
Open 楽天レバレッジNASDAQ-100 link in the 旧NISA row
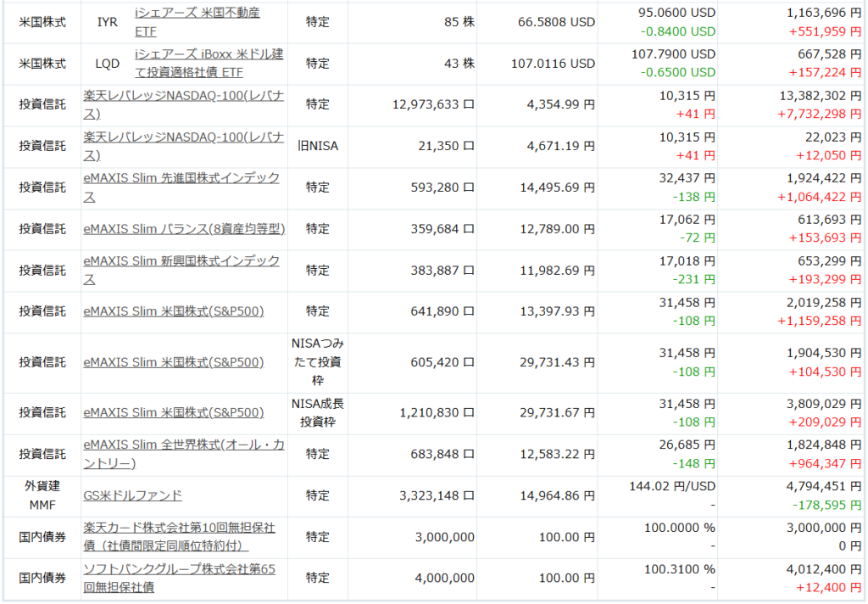(x=184, y=146)
